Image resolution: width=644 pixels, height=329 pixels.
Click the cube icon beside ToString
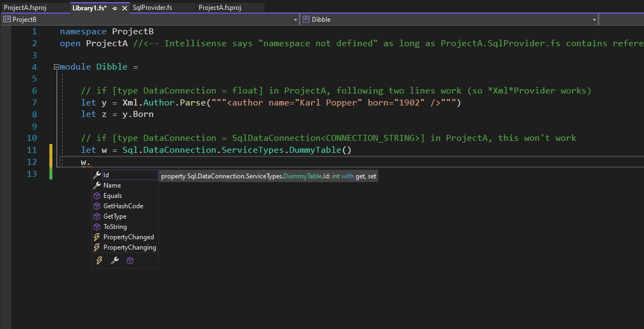[97, 227]
